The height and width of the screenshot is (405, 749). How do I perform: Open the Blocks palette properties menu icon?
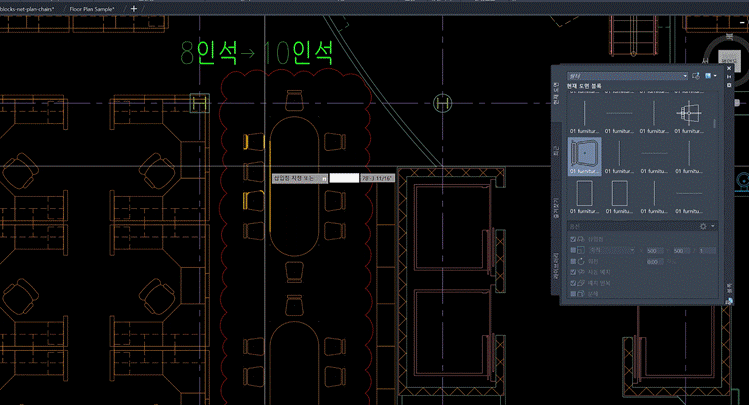point(729,85)
